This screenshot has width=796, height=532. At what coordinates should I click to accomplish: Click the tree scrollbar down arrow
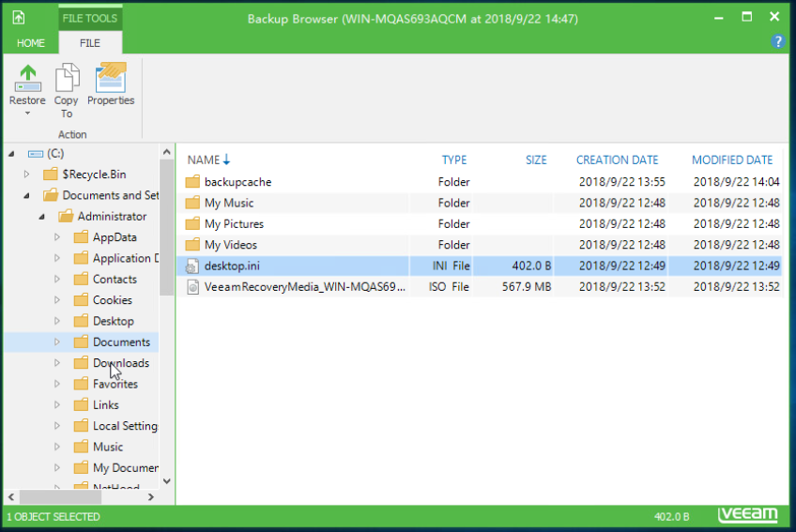point(166,480)
